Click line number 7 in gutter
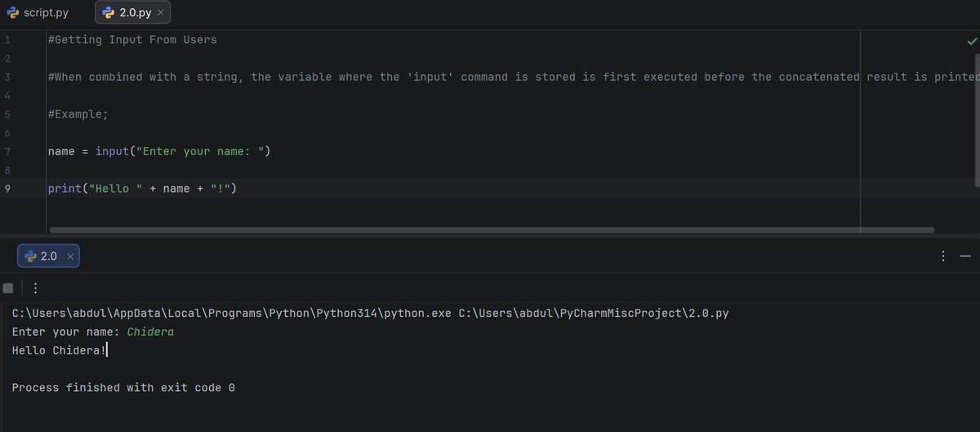 click(x=7, y=151)
